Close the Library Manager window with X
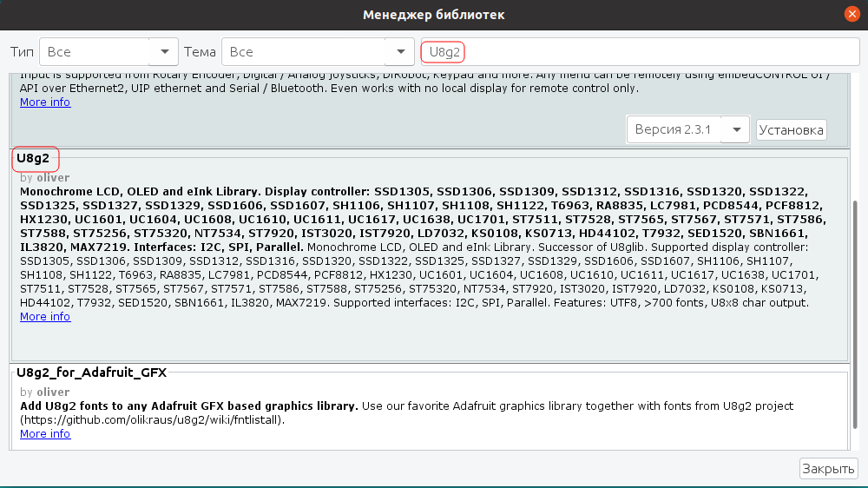The height and width of the screenshot is (488, 868). [x=853, y=14]
